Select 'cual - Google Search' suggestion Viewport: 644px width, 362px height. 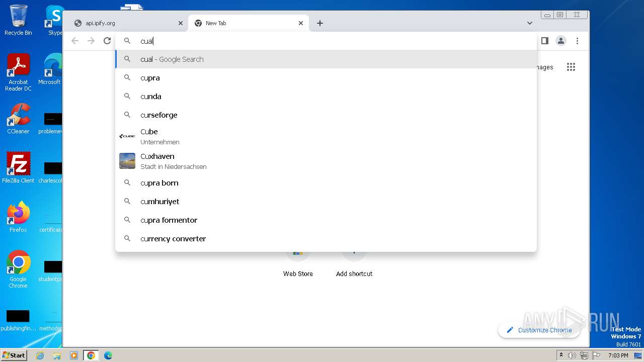pos(326,59)
